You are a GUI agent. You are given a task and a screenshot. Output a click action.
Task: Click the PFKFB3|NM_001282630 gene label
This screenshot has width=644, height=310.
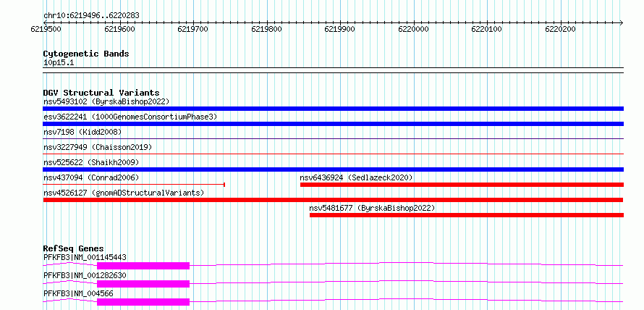85,275
